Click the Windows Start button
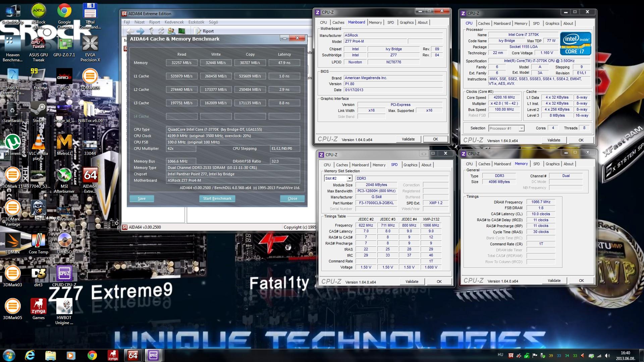Image resolution: width=644 pixels, height=362 pixels. (9, 355)
